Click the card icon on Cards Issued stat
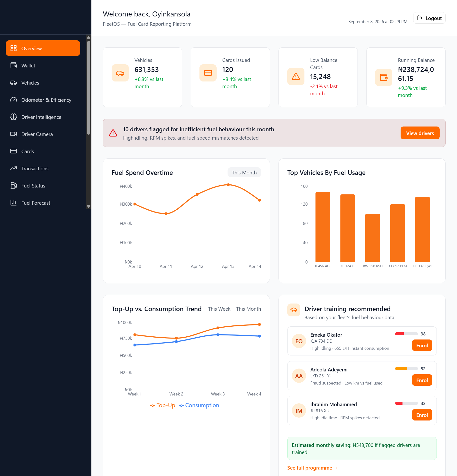 208,73
